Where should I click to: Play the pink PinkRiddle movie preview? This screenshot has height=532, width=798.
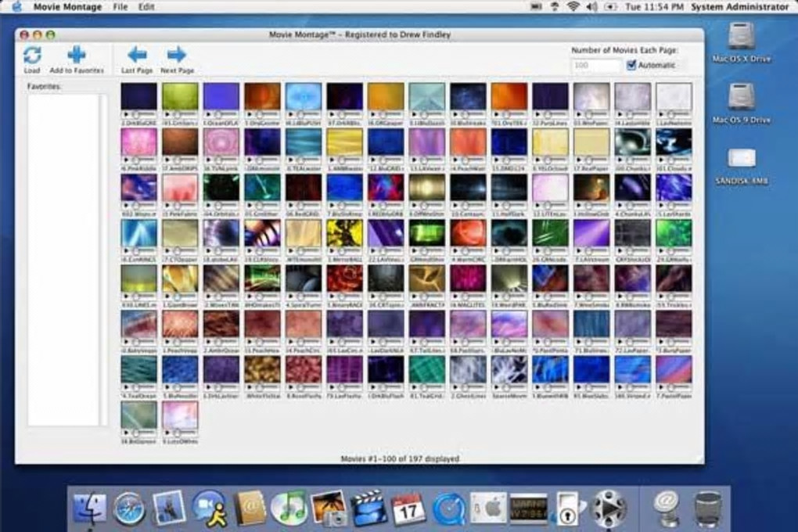pyautogui.click(x=126, y=160)
